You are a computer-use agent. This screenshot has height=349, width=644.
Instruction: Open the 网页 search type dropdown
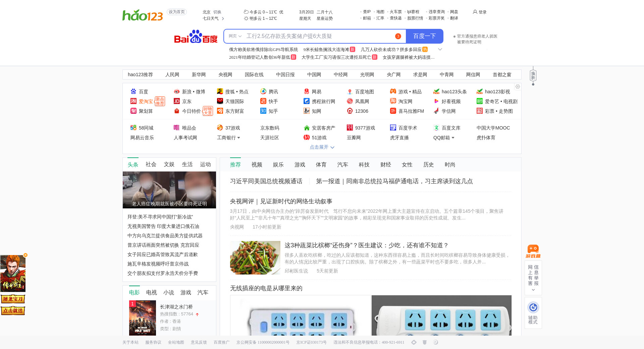pyautogui.click(x=235, y=36)
